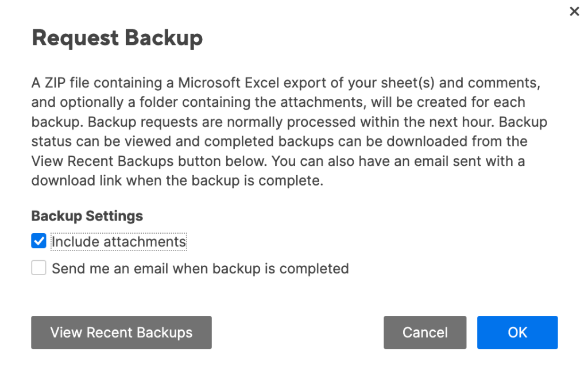The height and width of the screenshot is (375, 588).
Task: Uncheck the Include attachments checkbox
Action: pos(39,242)
